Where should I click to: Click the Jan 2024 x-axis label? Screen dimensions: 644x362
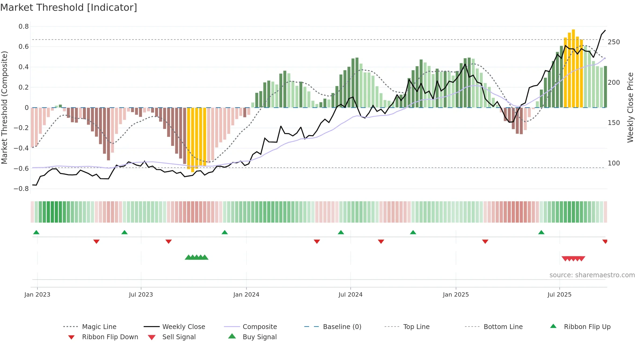click(246, 295)
